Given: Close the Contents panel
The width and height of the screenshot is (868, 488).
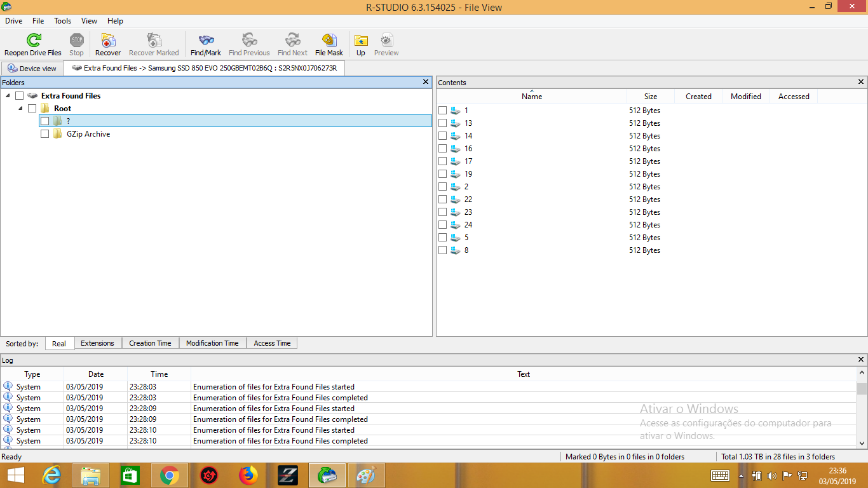Looking at the screenshot, I should click(862, 82).
